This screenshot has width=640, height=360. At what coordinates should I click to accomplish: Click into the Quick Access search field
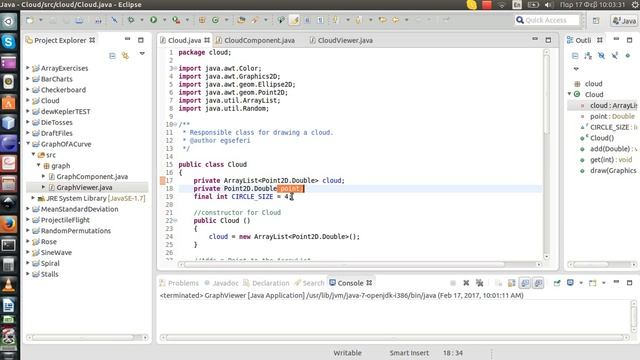tap(547, 20)
